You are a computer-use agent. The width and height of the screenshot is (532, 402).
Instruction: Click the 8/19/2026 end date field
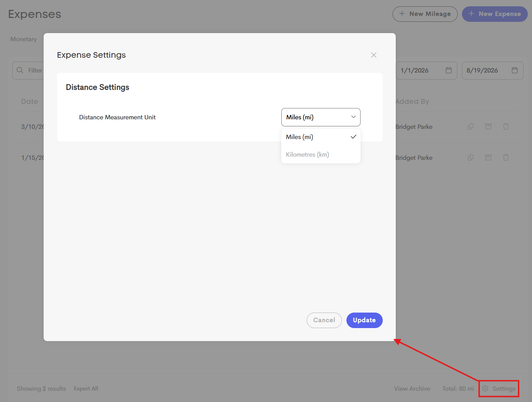point(493,70)
